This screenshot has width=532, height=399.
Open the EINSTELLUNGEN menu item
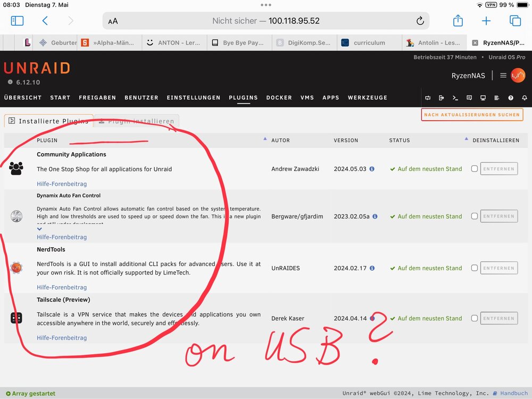pos(194,98)
